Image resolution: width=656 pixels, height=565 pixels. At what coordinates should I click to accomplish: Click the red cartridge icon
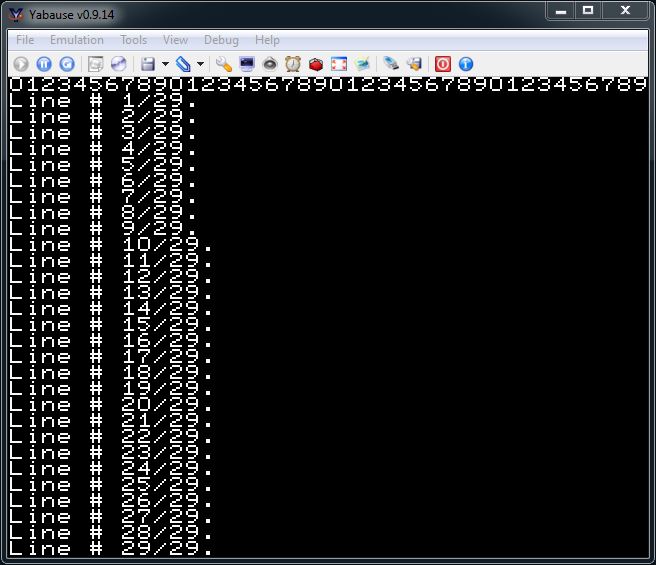[x=316, y=64]
